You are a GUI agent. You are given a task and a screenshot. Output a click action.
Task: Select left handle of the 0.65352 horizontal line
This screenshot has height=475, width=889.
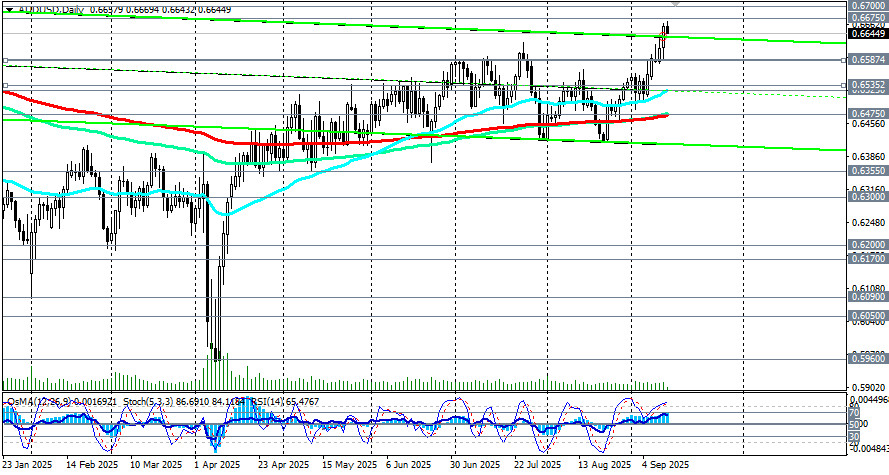point(6,86)
